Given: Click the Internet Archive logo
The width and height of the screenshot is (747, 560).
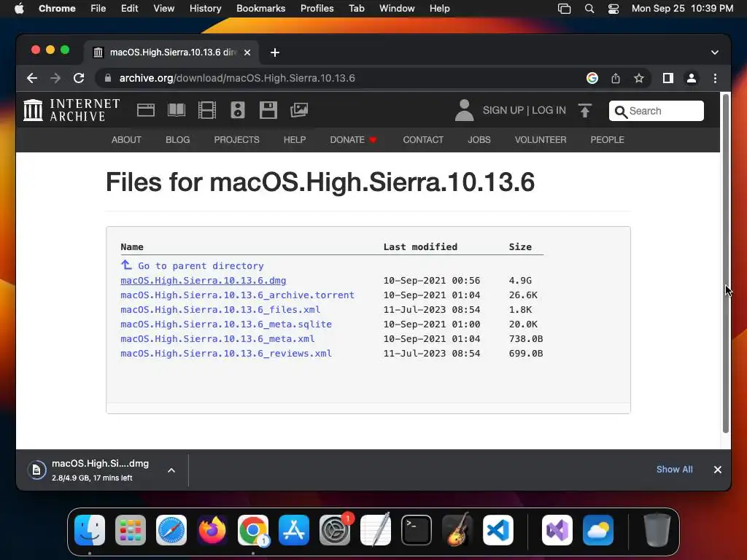Looking at the screenshot, I should (x=71, y=110).
